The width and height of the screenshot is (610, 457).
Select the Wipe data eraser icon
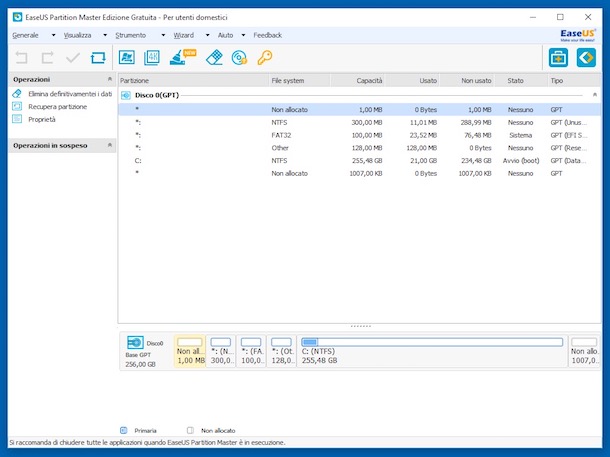click(x=214, y=58)
